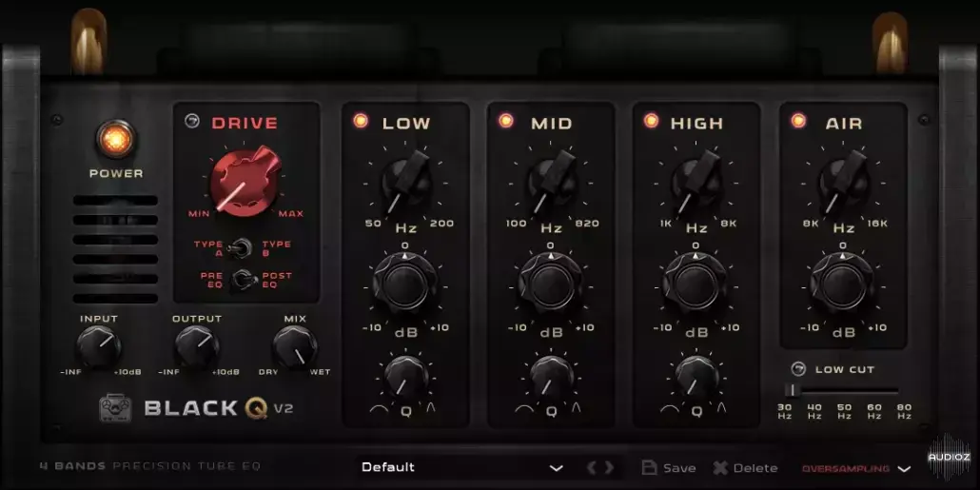The width and height of the screenshot is (980, 490).
Task: Click the DRY label under Mix
Action: (x=268, y=372)
